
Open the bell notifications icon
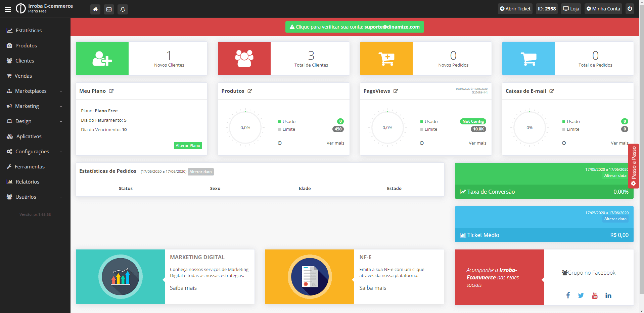(123, 9)
